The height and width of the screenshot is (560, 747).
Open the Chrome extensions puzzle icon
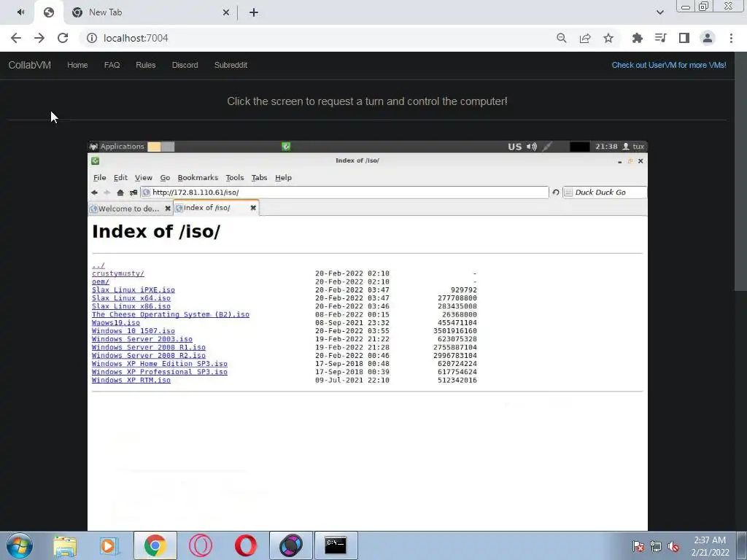click(x=637, y=38)
